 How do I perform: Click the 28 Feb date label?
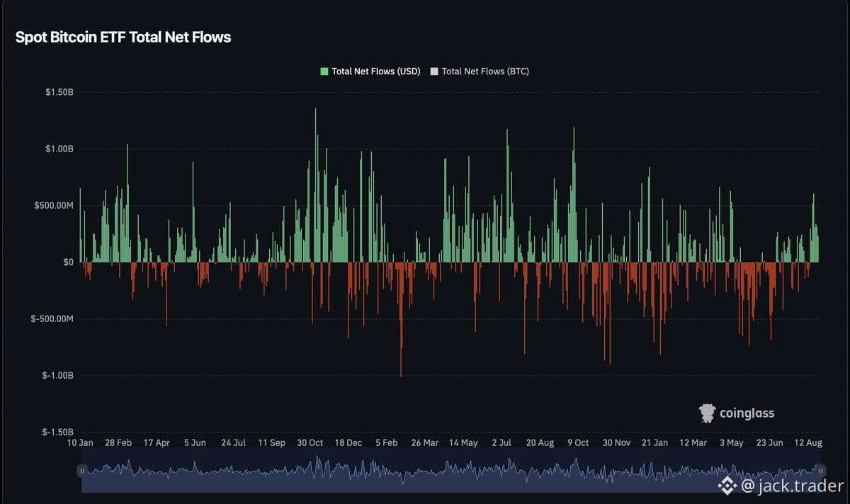(118, 443)
